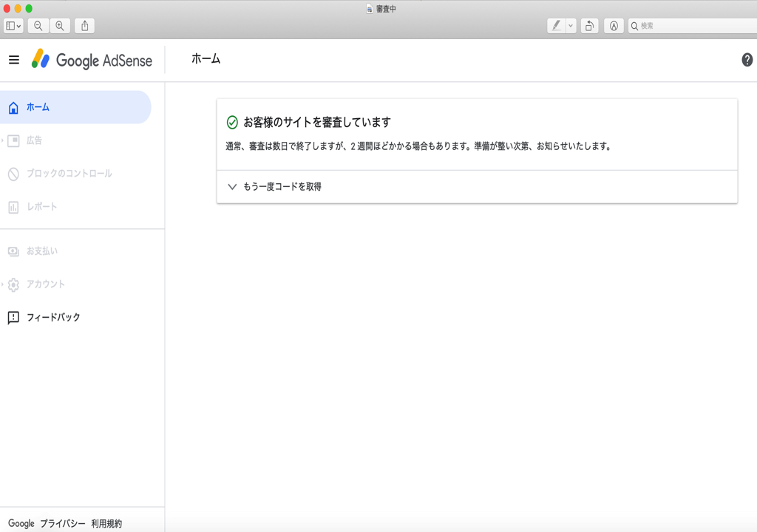Select the highlight pen tool
The width and height of the screenshot is (757, 532).
point(556,26)
